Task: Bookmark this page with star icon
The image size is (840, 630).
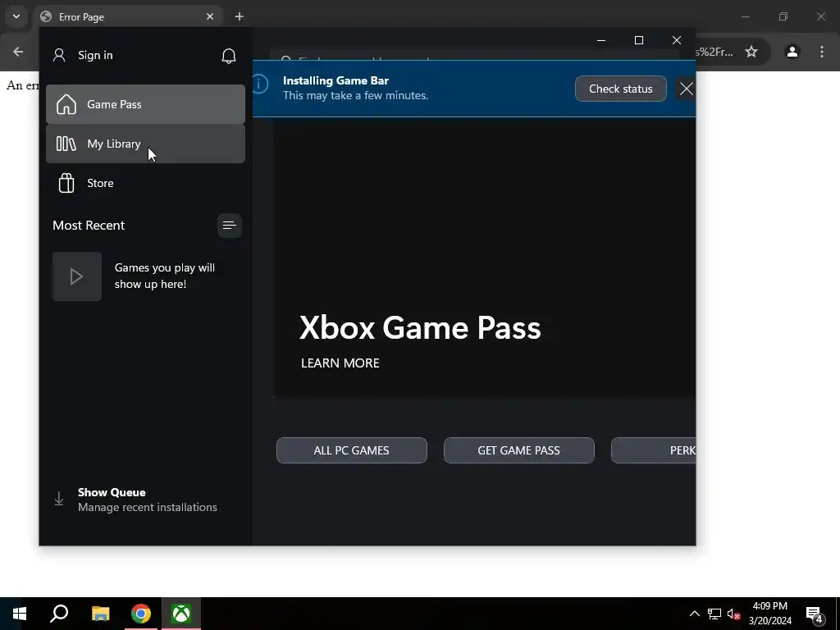Action: click(751, 52)
